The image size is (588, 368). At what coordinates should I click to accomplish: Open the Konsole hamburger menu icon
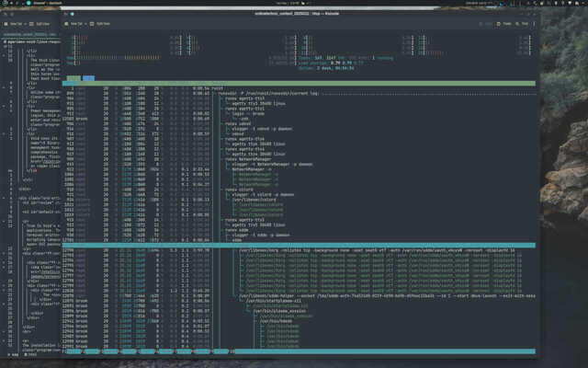pyautogui.click(x=534, y=24)
